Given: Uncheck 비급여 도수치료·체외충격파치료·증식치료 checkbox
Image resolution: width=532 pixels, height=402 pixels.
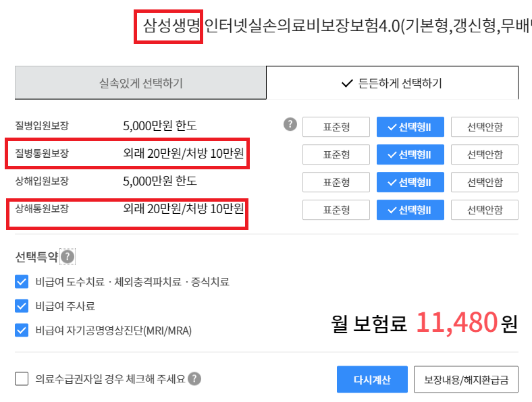Looking at the screenshot, I should click(x=22, y=282).
